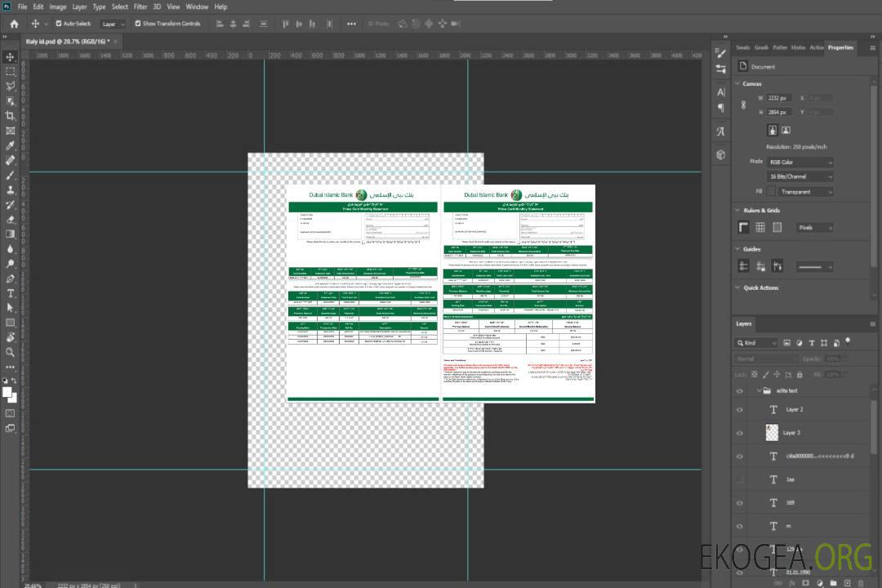The width and height of the screenshot is (882, 588).
Task: Open the Filter menu
Action: pyautogui.click(x=140, y=7)
